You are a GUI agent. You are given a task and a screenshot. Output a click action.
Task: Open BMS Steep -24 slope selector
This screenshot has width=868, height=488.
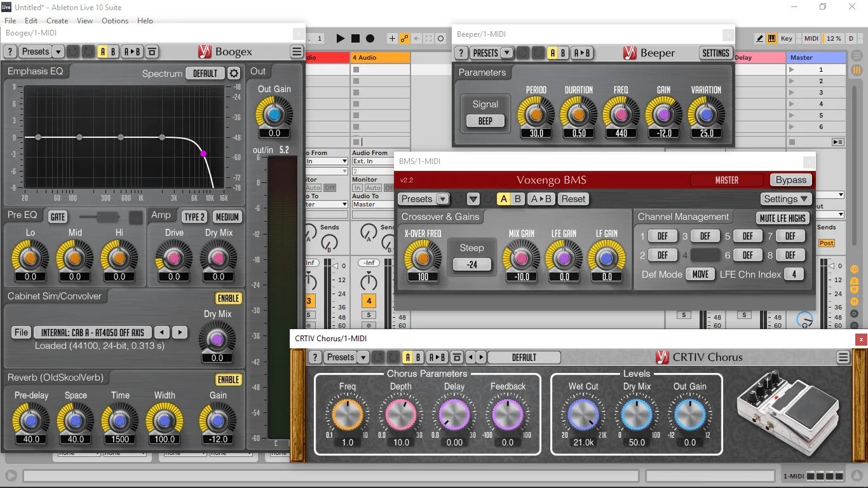(x=472, y=264)
